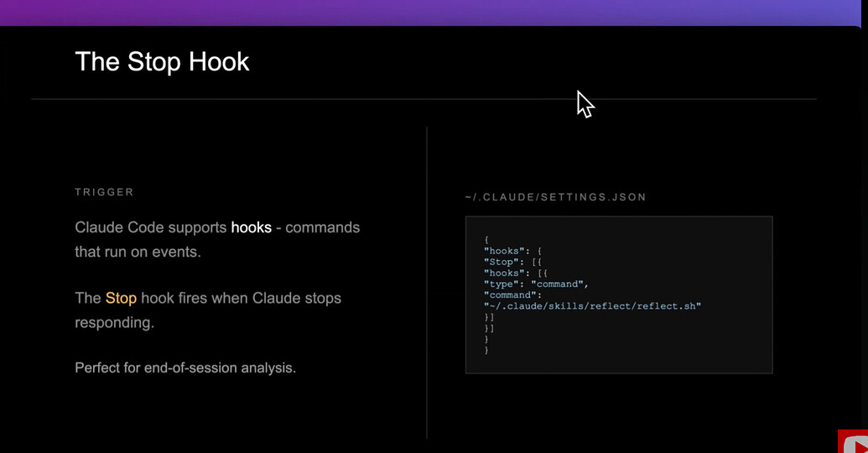This screenshot has height=453, width=868.
Task: Click the code line '"hooks": [{'
Action: 516,273
